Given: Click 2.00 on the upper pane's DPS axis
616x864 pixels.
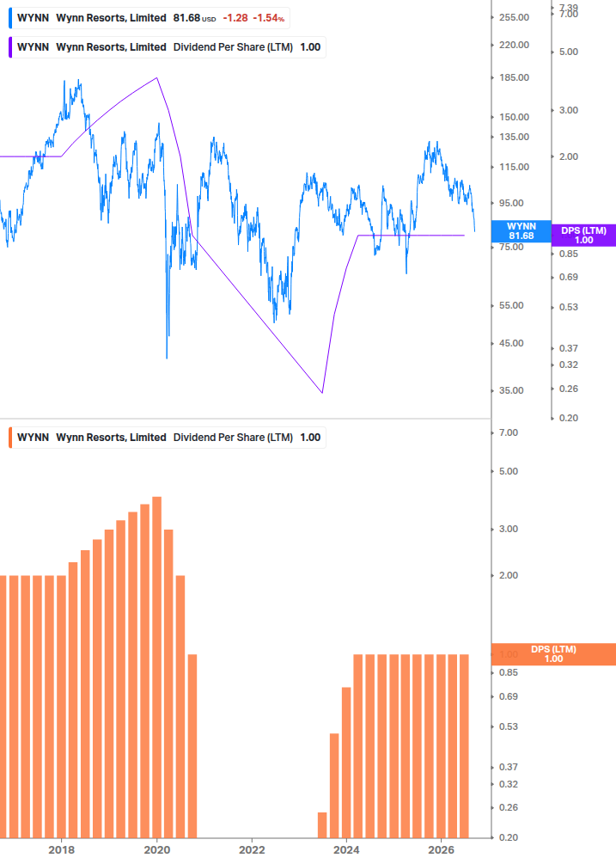Looking at the screenshot, I should tap(569, 156).
